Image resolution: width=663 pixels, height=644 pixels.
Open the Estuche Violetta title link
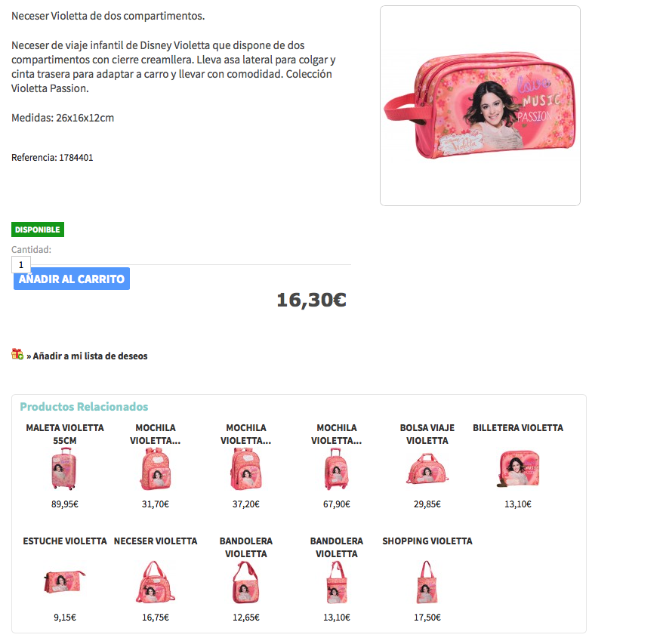coord(65,541)
